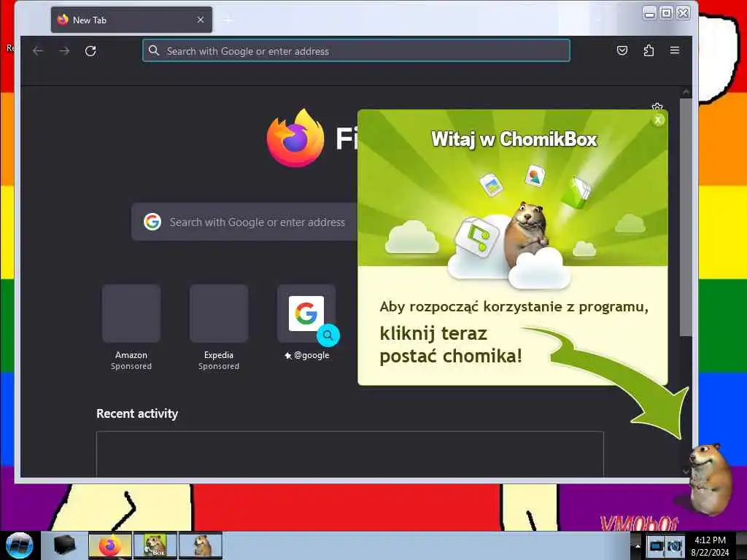Screen dimensions: 747x560
Task: Click the kliknij teraz postać chomika text
Action: coord(451,344)
